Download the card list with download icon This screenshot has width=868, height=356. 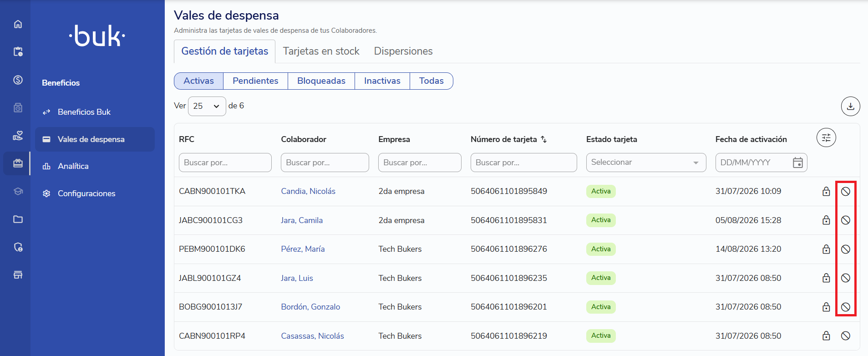[850, 107]
